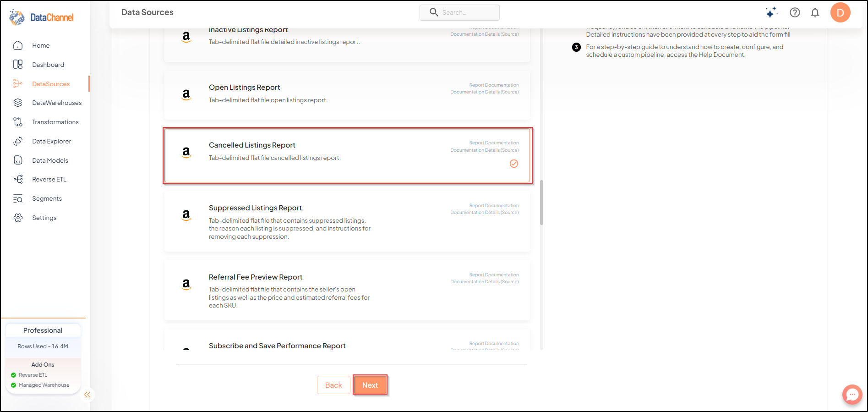Go to DataWarehouses menu item

[57, 103]
